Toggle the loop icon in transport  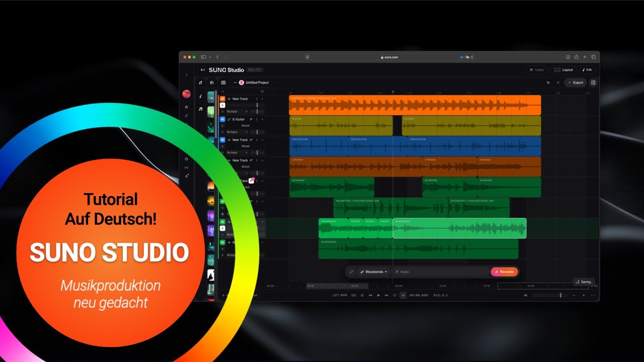coord(395,295)
